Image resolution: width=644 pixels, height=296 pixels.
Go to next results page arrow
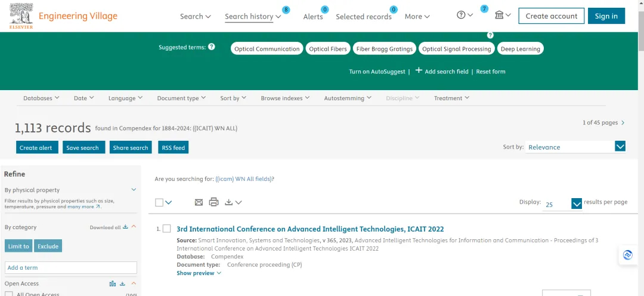pyautogui.click(x=623, y=122)
